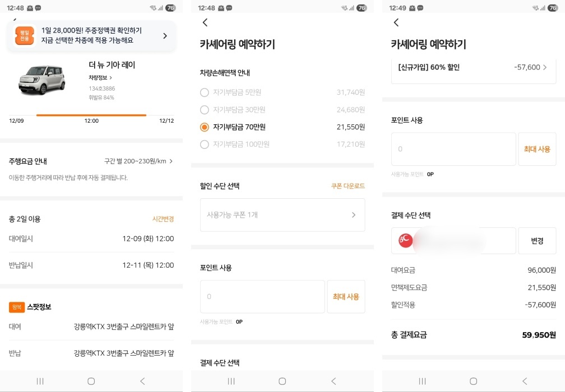Screen dimensions: 565x392
Task: Tap 반납 location 강릉역KTX 3번출구 row
Action: click(x=91, y=353)
